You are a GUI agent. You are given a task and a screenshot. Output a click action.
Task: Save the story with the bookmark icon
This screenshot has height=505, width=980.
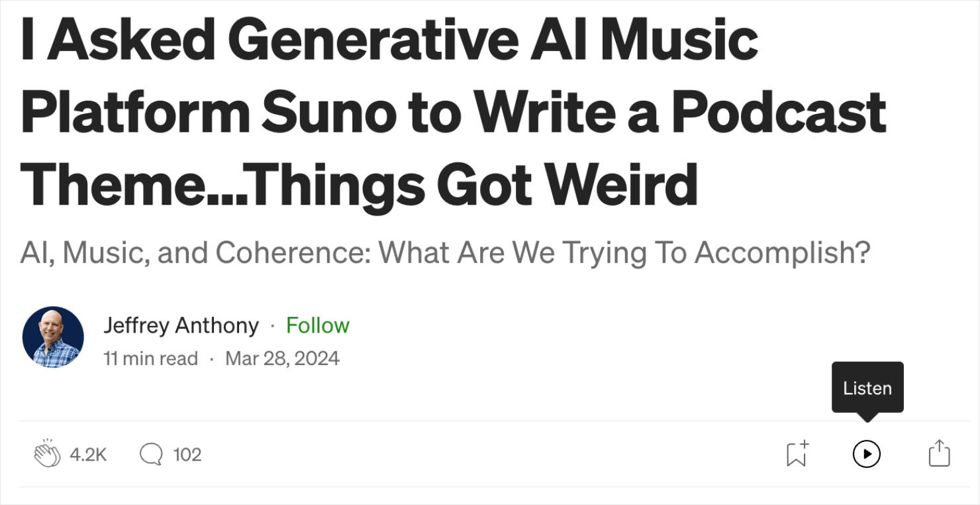pos(797,455)
